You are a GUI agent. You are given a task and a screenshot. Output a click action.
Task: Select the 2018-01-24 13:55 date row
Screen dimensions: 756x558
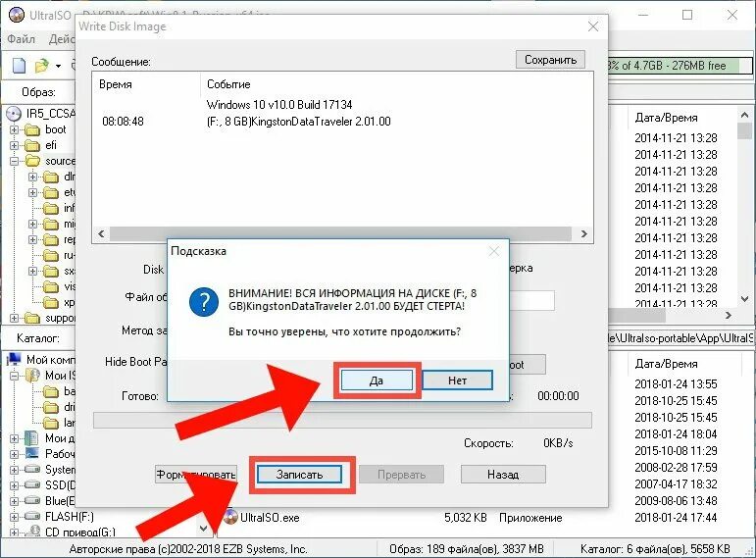(x=676, y=384)
